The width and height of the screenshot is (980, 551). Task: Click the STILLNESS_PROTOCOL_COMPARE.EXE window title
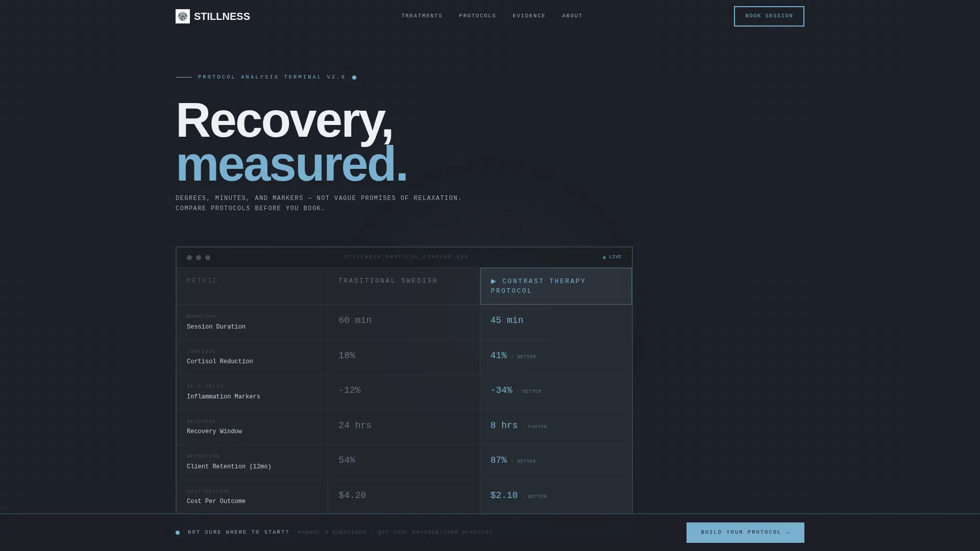pos(406,257)
